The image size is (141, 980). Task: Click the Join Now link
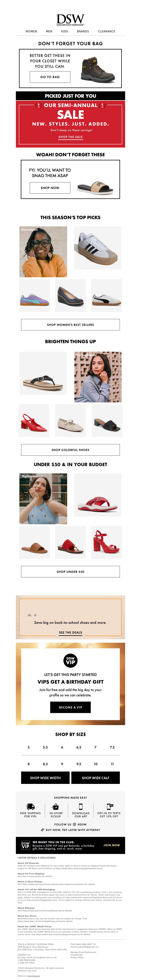click(112, 845)
